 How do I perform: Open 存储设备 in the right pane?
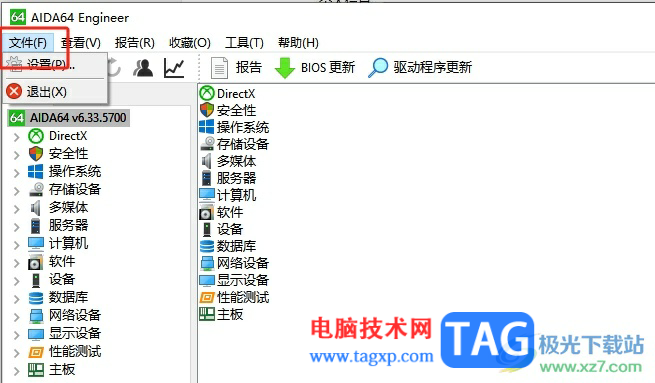tap(234, 144)
